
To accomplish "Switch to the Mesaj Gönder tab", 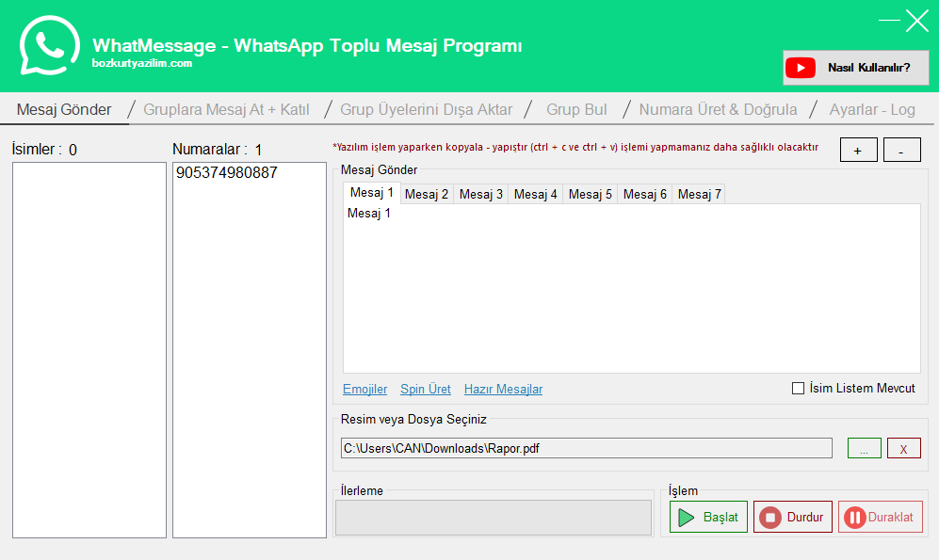I will (64, 109).
